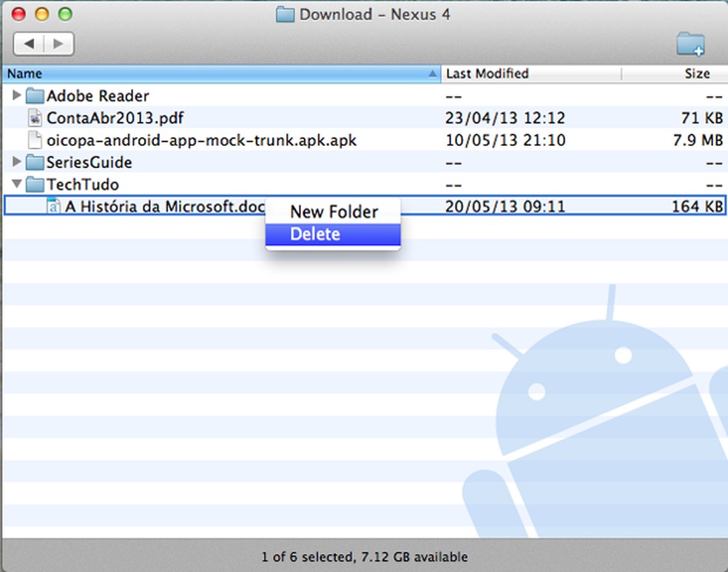Screen dimensions: 728x572
Task: Sort by the Size column header
Action: tap(675, 74)
